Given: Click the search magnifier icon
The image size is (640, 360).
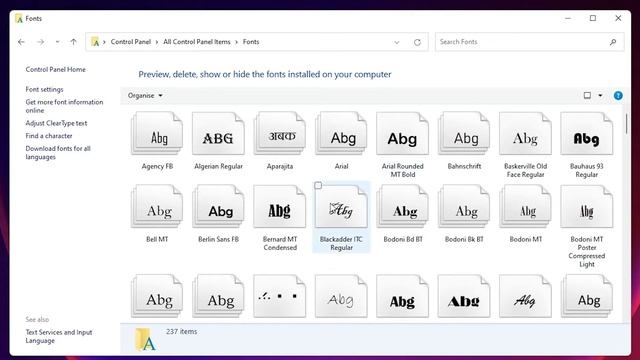Looking at the screenshot, I should pyautogui.click(x=613, y=42).
